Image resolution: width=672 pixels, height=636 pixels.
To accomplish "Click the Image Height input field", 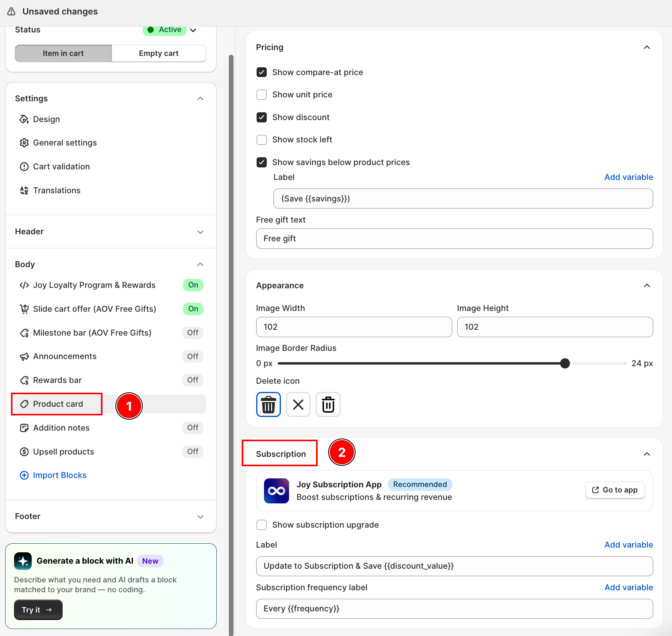I will 555,327.
